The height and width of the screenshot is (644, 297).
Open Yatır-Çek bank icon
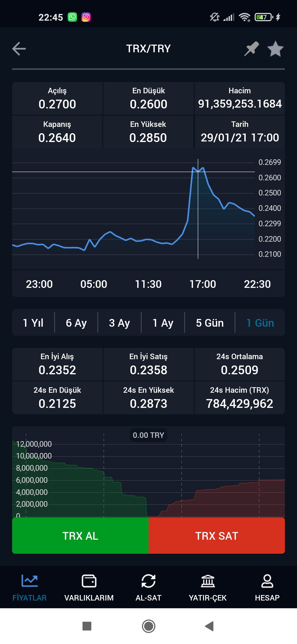point(208,581)
